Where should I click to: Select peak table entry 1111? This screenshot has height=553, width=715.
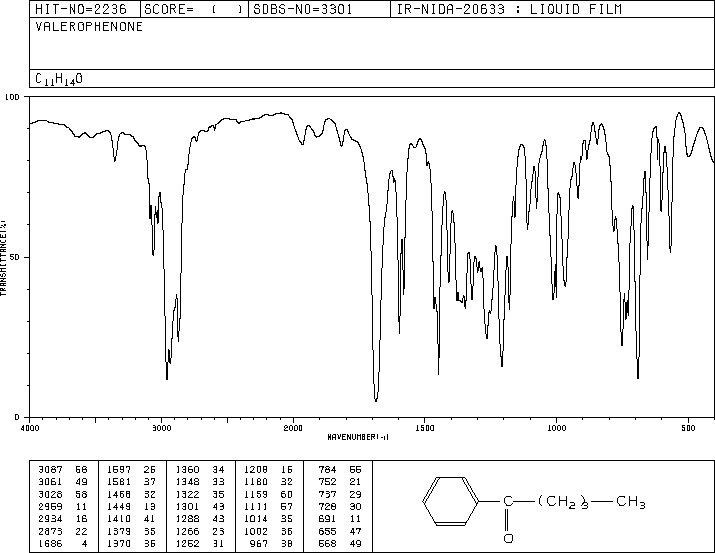tap(269, 506)
